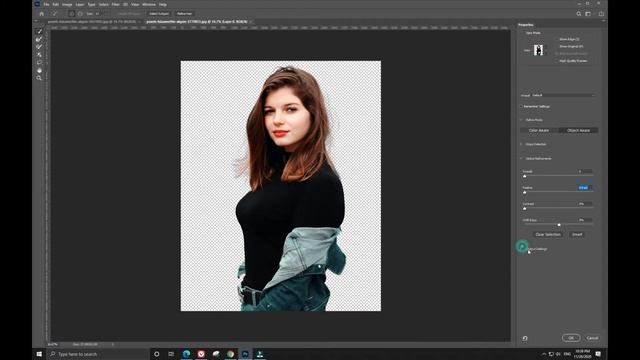Collapse the Global Refinements section
Screen dimensions: 640x360
(x=522, y=158)
